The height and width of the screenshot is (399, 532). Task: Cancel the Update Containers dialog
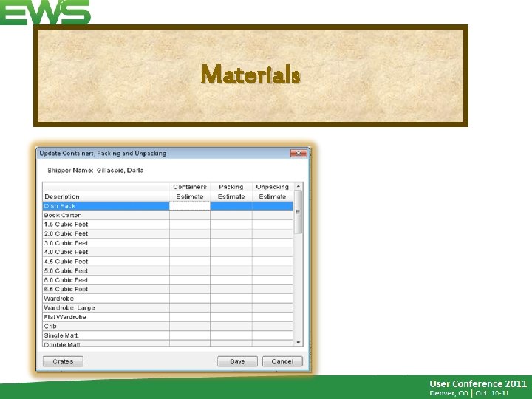(282, 361)
